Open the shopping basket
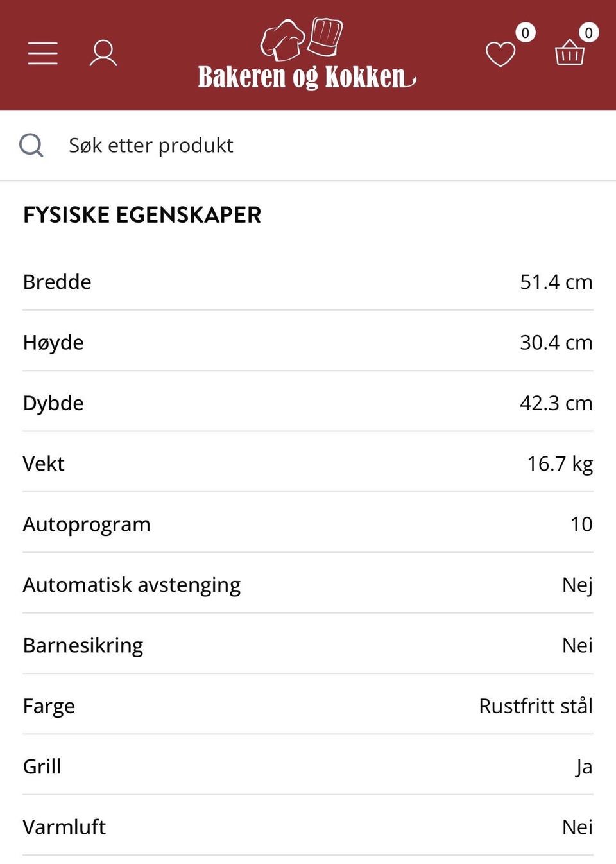The width and height of the screenshot is (616, 864). [569, 53]
